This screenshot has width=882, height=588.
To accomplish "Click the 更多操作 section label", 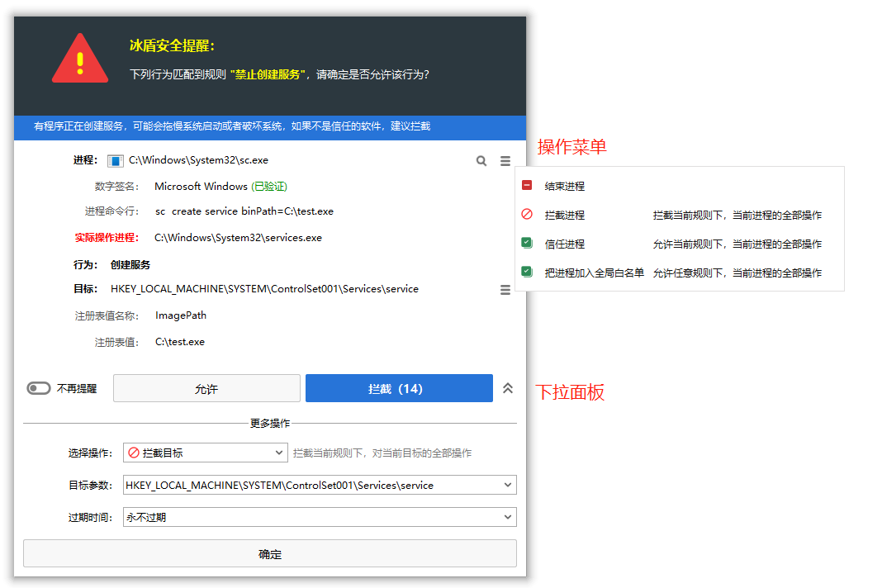I will point(270,423).
